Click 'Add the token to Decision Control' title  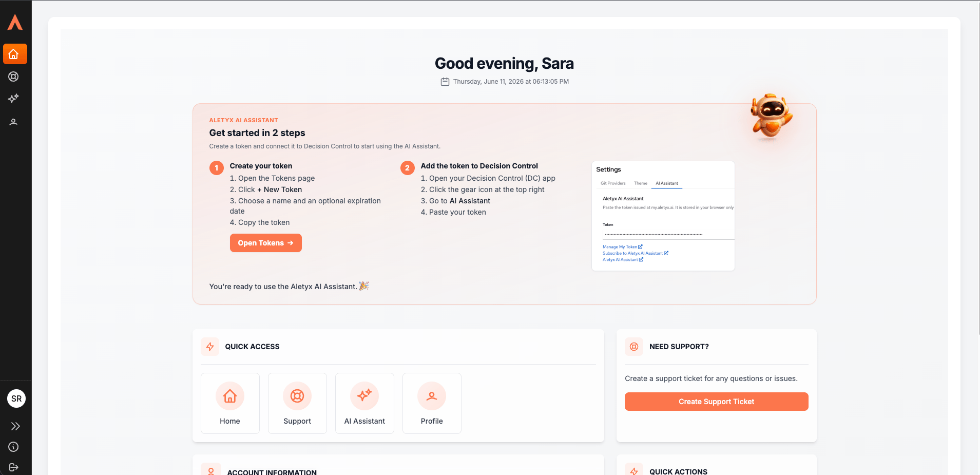pos(479,166)
